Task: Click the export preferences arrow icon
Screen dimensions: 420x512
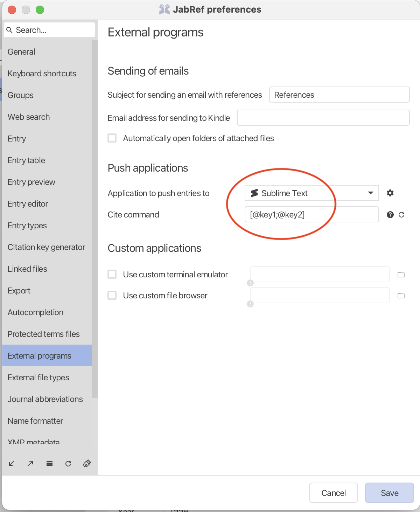Action: click(30, 463)
